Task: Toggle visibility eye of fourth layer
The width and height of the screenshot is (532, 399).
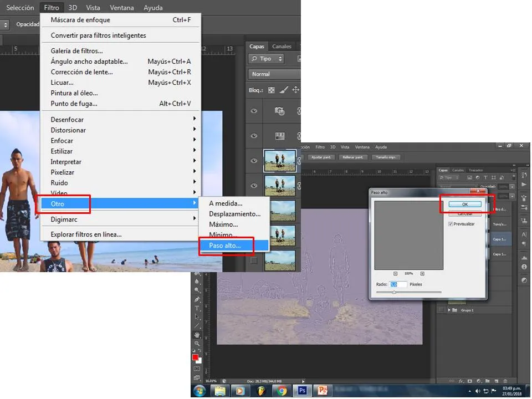Action: [x=254, y=186]
